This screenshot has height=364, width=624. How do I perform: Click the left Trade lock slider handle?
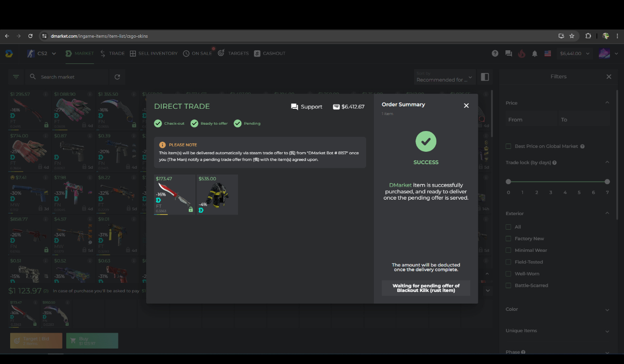click(508, 182)
